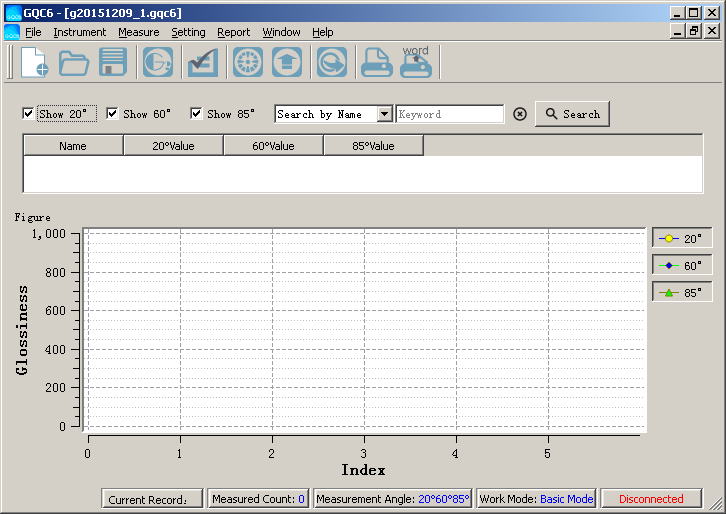
Task: Click the 60° legend entry button
Action: [682, 265]
